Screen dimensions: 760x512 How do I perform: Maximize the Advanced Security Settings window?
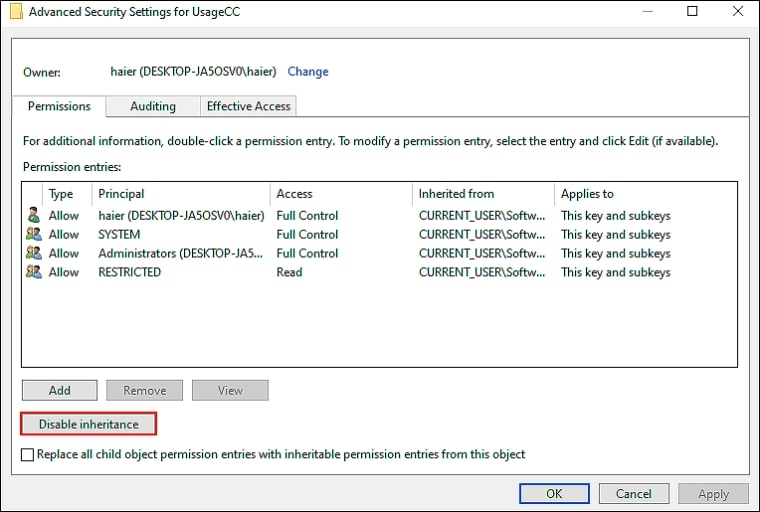tap(692, 11)
